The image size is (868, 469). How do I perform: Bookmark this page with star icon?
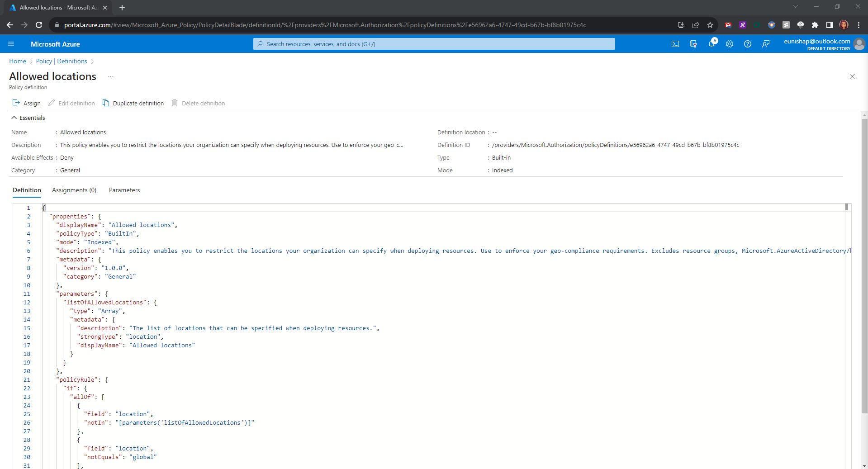click(710, 25)
